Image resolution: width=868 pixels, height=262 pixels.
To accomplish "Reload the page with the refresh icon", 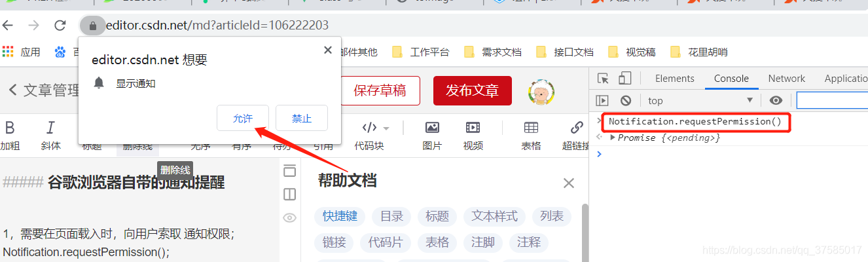I will [x=60, y=26].
